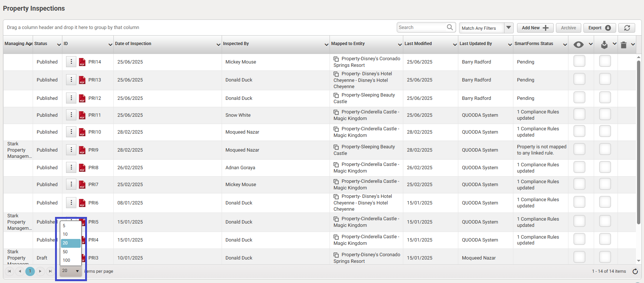Open the PRI12 PDF report icon
This screenshot has height=283, width=644.
click(82, 98)
